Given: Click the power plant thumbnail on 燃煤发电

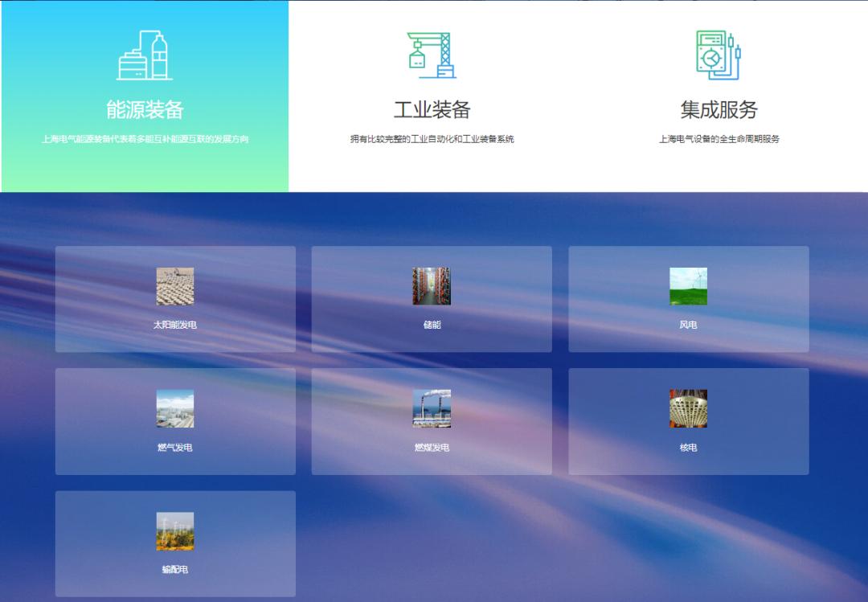Looking at the screenshot, I should coord(432,408).
